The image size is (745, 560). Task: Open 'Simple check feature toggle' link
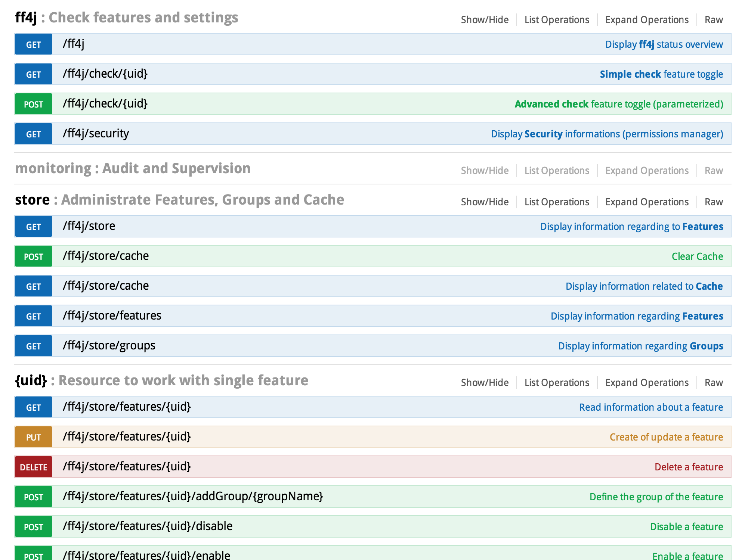click(x=661, y=74)
